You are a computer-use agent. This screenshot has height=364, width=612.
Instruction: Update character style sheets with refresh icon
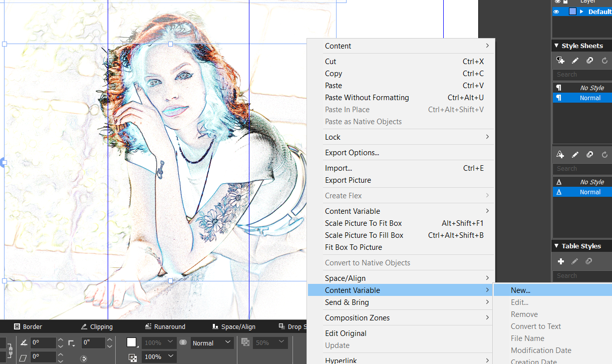(x=604, y=154)
